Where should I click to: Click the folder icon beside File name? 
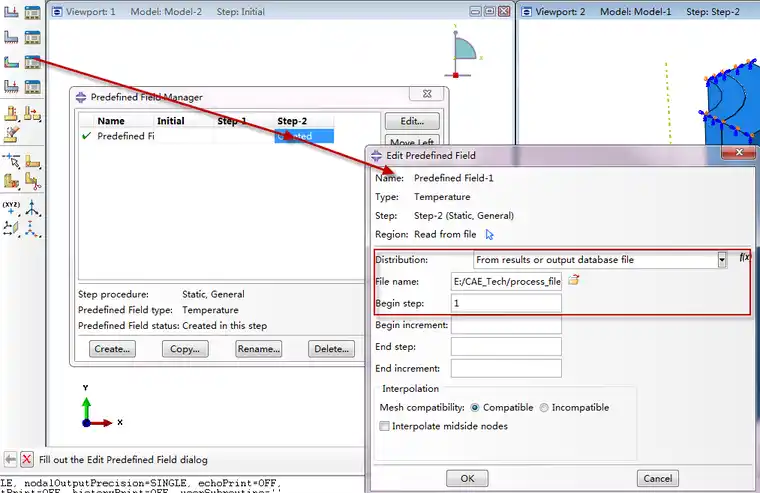[x=574, y=280]
